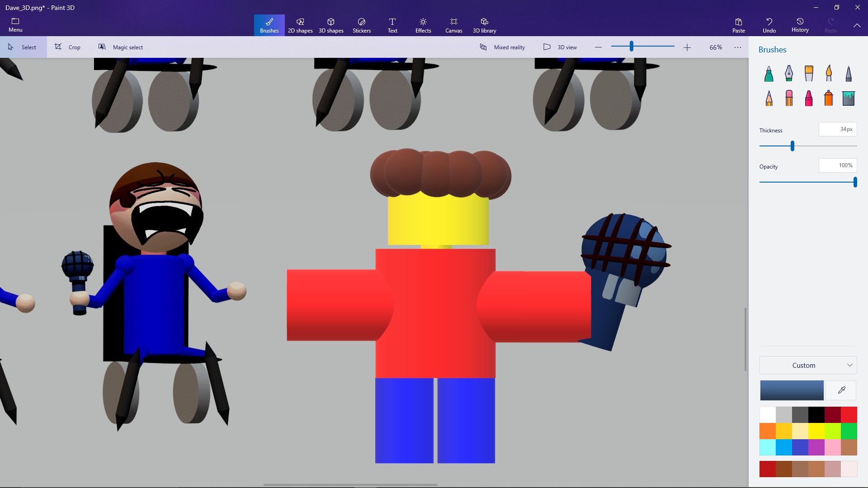Open the Brushes tab
The width and height of the screenshot is (868, 488).
pyautogui.click(x=269, y=25)
